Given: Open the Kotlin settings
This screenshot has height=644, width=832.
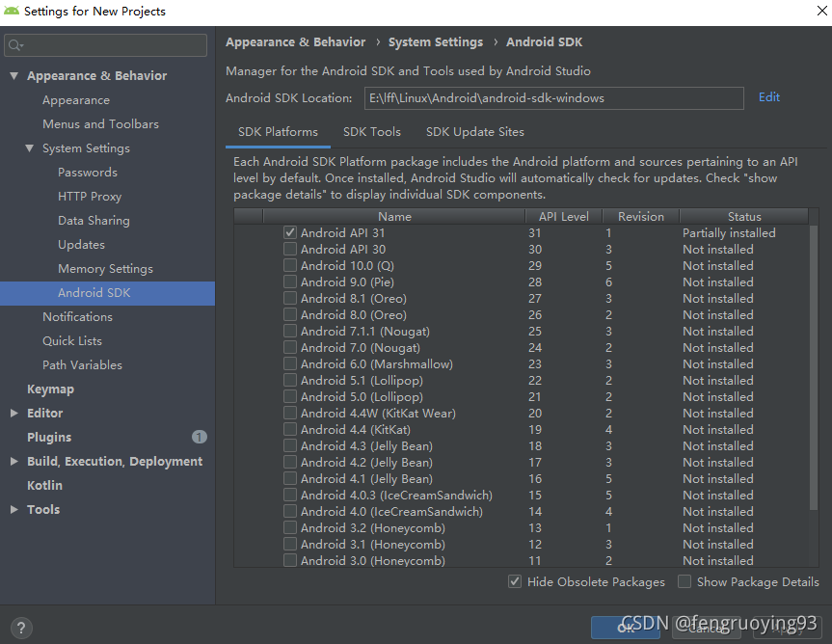Looking at the screenshot, I should (44, 485).
